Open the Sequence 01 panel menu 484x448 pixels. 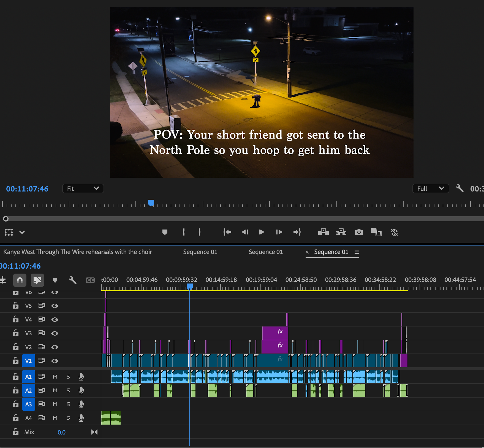click(x=357, y=252)
